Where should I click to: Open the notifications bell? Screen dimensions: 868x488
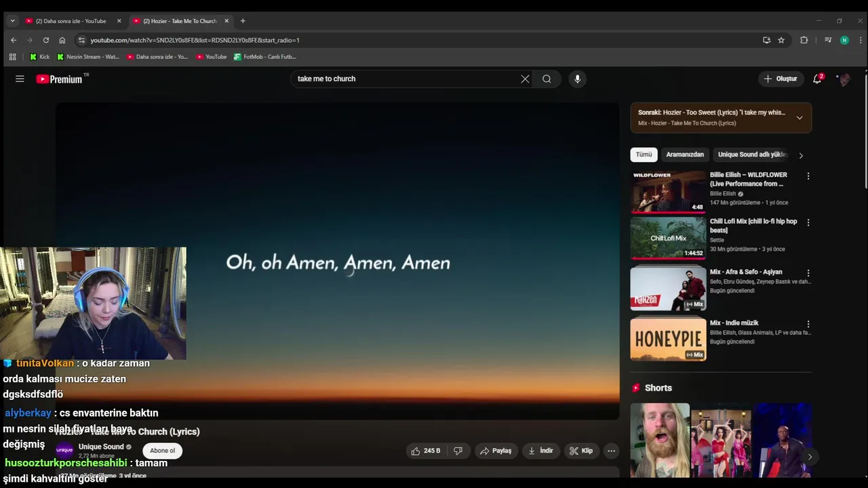click(x=817, y=79)
